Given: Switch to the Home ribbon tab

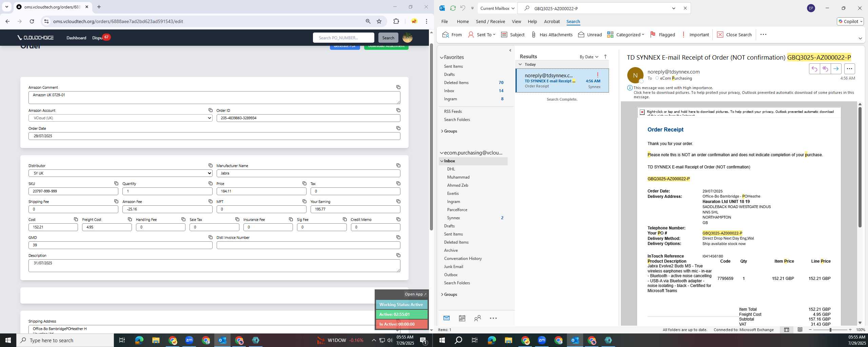Looking at the screenshot, I should (x=462, y=21).
